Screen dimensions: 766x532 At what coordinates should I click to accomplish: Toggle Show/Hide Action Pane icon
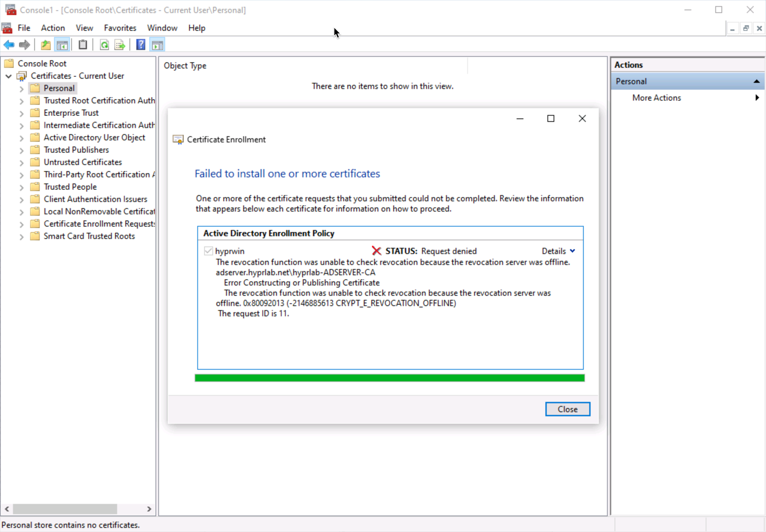[x=157, y=45]
